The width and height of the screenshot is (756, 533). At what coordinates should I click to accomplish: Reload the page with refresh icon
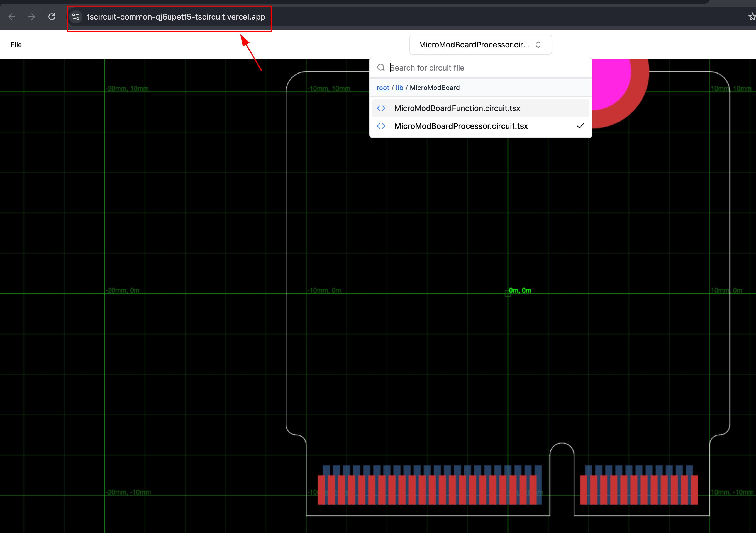click(x=52, y=17)
